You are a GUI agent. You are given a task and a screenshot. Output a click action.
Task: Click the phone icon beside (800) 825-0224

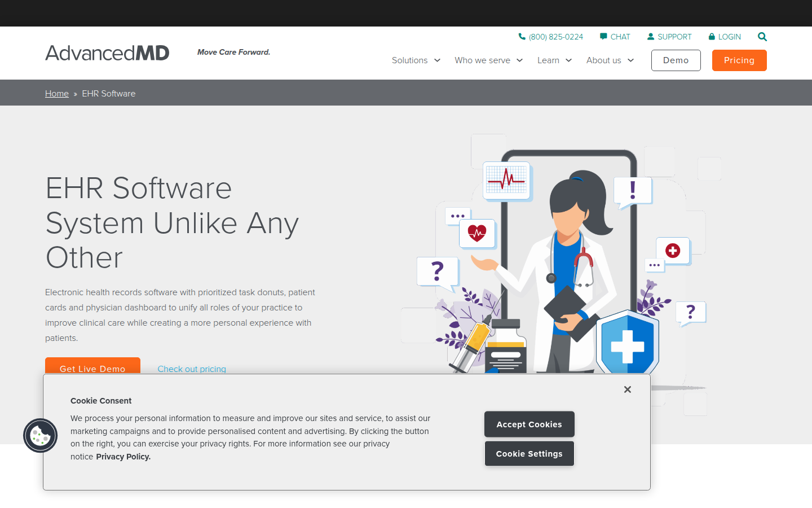pos(522,37)
